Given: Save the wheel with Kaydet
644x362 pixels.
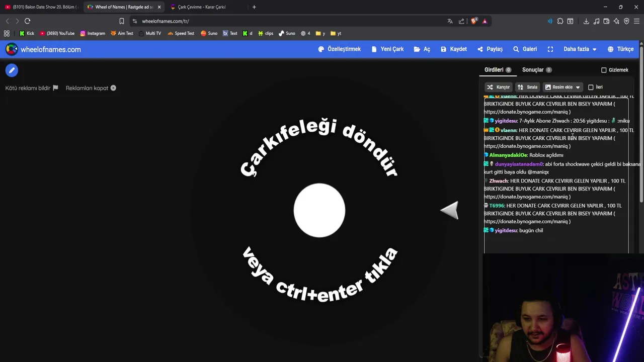Looking at the screenshot, I should 453,49.
